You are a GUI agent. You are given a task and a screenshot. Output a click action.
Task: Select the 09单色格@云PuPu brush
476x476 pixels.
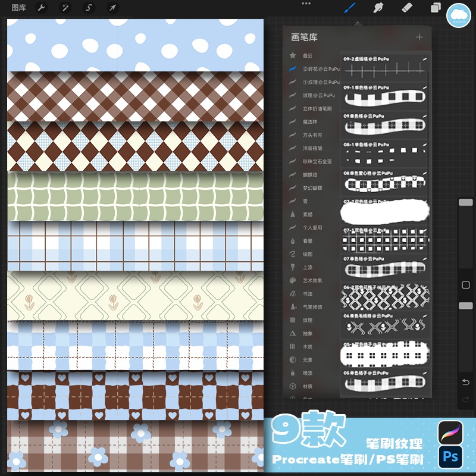[384, 124]
